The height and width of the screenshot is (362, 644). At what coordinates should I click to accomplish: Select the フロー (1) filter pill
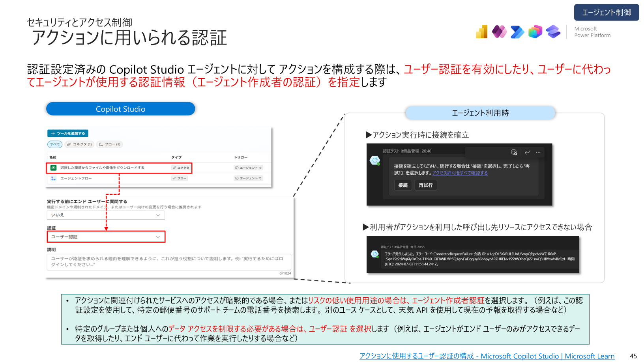click(x=109, y=144)
